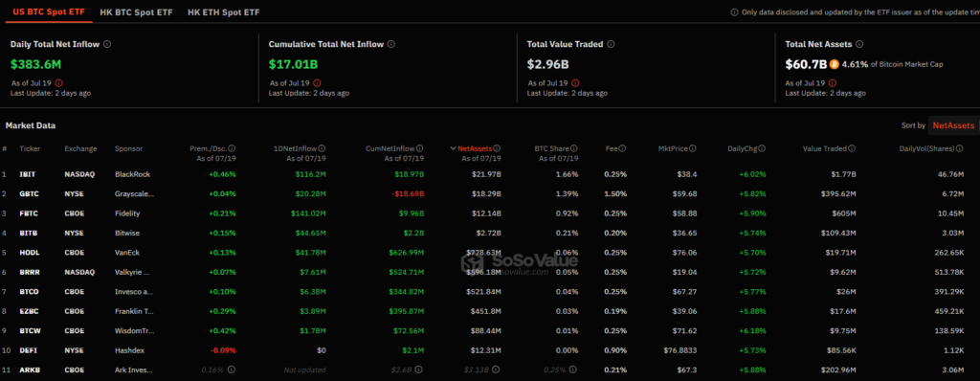
Task: Click info icon next to ARKB $2.6B inflow
Action: click(x=420, y=370)
